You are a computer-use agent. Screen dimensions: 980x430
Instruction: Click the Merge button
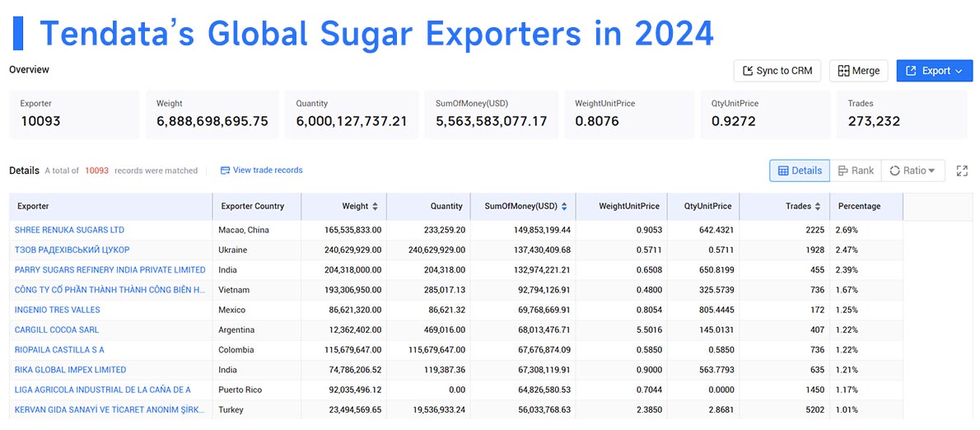click(x=858, y=71)
